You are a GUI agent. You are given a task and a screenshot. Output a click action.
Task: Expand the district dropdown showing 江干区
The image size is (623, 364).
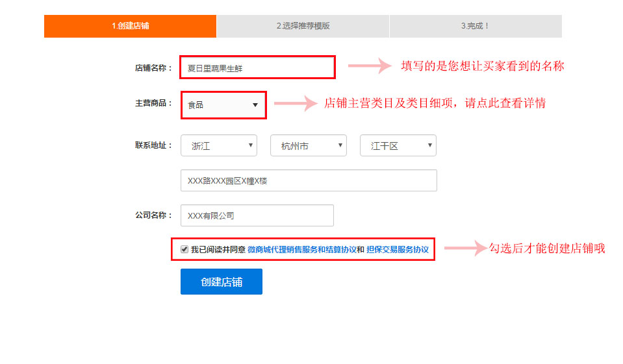[398, 146]
